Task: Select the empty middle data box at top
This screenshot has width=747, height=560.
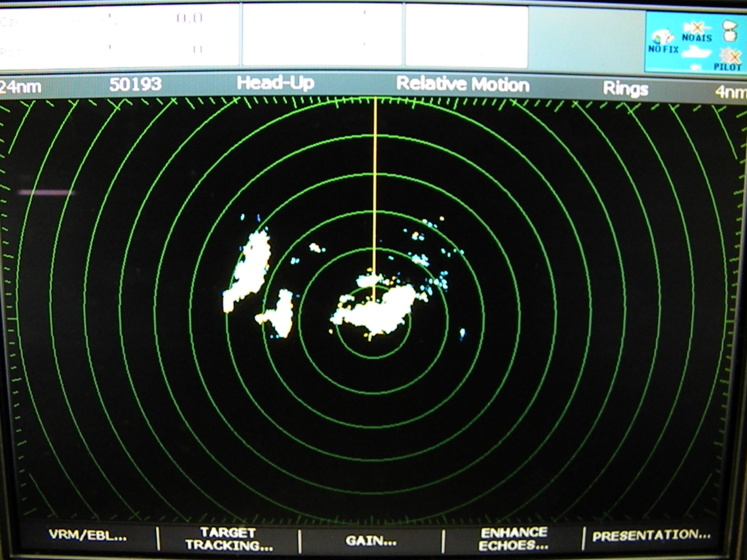Action: pyautogui.click(x=322, y=35)
